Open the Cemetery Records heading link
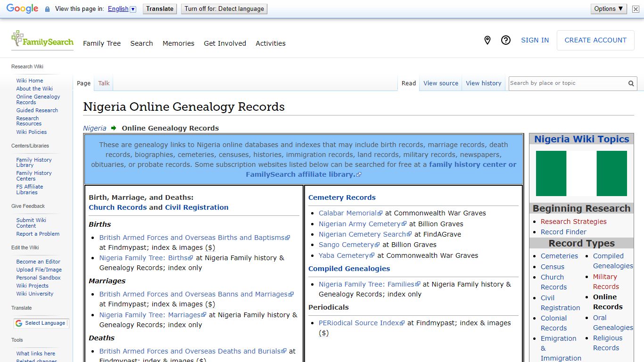644x362 pixels. [342, 197]
